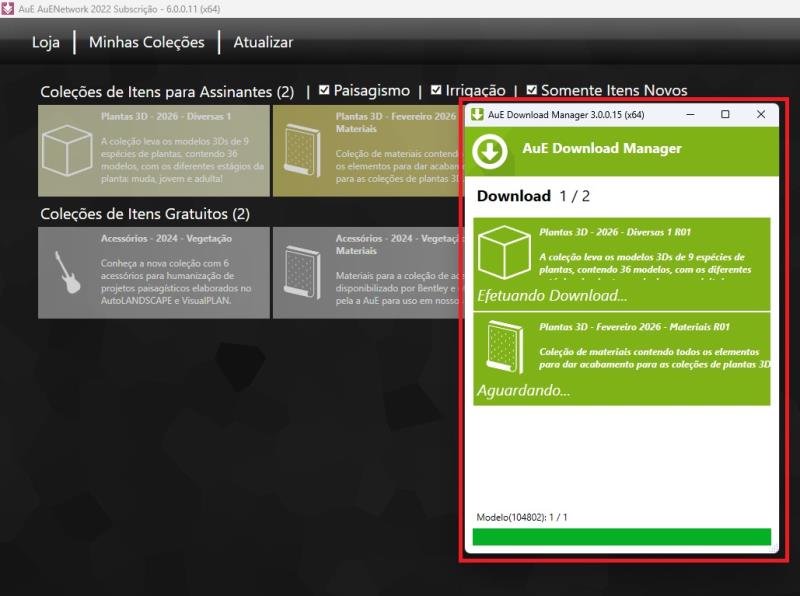Click the Atualizar button
This screenshot has width=800, height=596.
[263, 43]
